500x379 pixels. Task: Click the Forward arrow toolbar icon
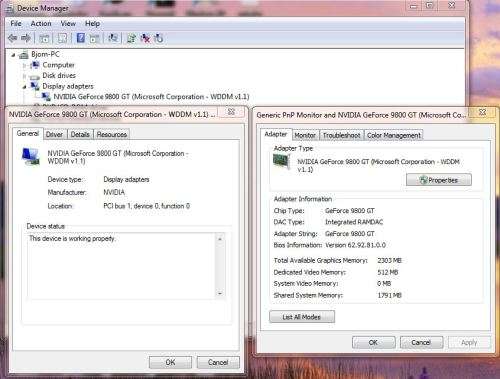pyautogui.click(x=26, y=38)
